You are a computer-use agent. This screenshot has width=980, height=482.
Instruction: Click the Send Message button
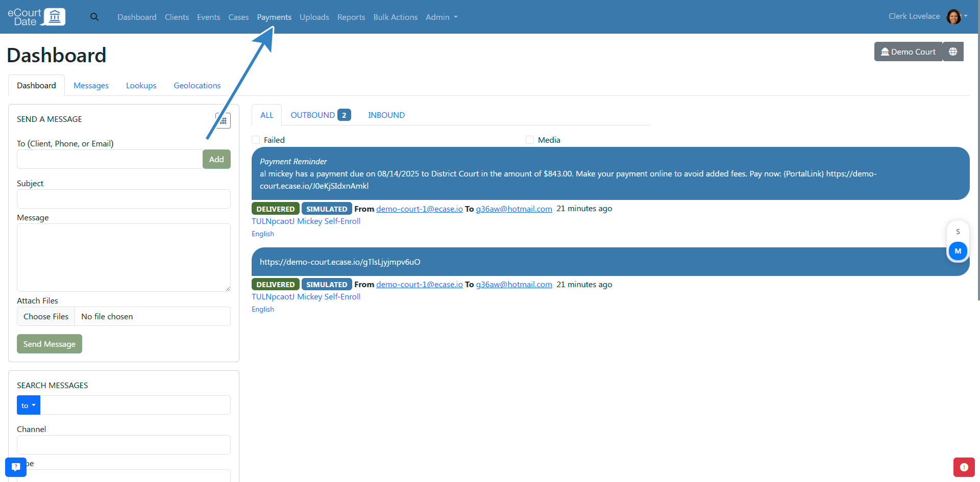click(50, 344)
